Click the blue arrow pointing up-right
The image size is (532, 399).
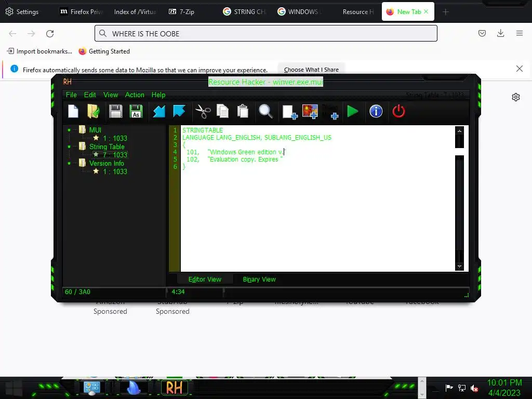click(x=179, y=111)
